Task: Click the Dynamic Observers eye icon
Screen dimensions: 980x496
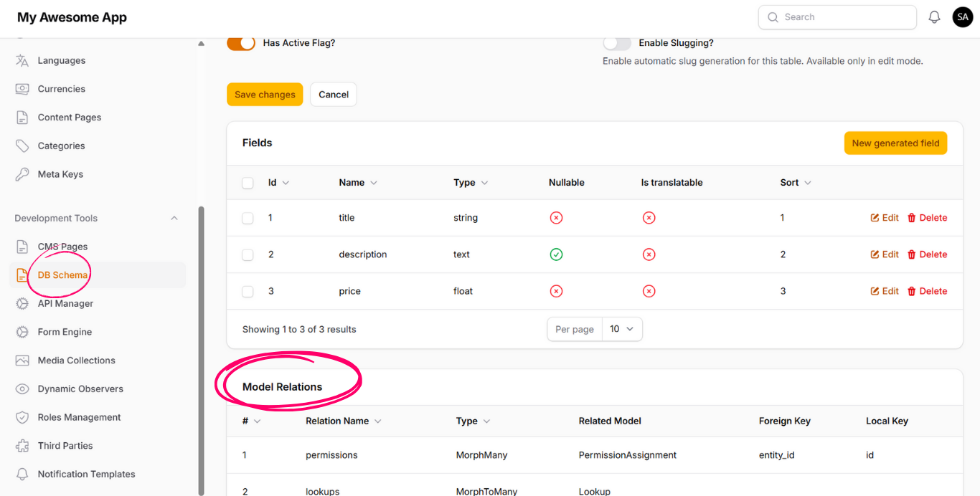Action: (x=22, y=388)
